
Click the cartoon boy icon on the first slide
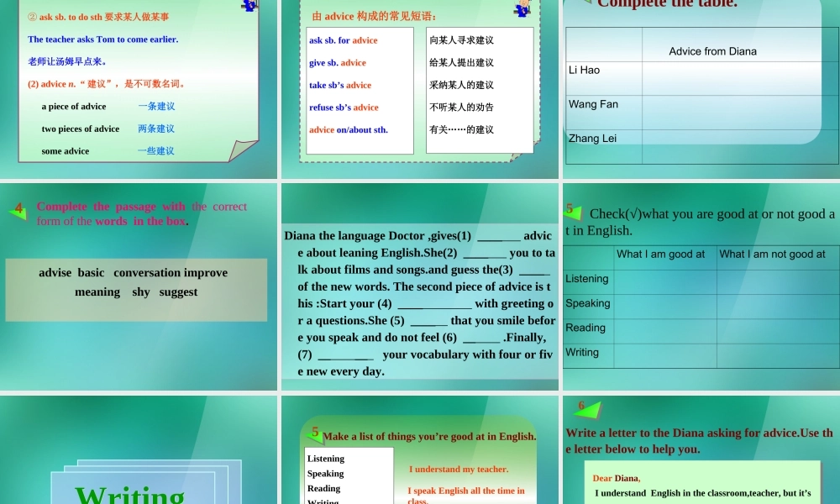tap(249, 8)
